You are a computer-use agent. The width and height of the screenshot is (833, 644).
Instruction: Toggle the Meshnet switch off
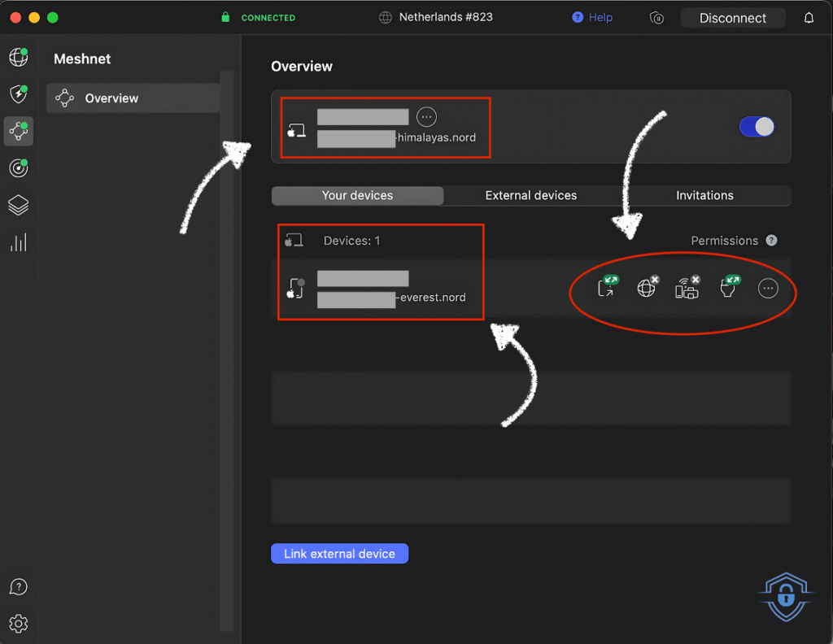click(x=757, y=127)
